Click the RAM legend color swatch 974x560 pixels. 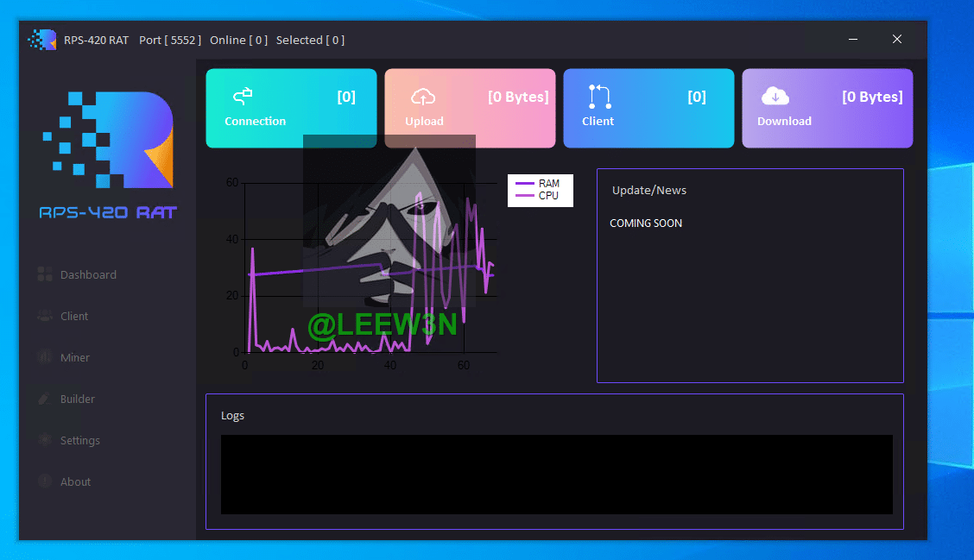(525, 184)
